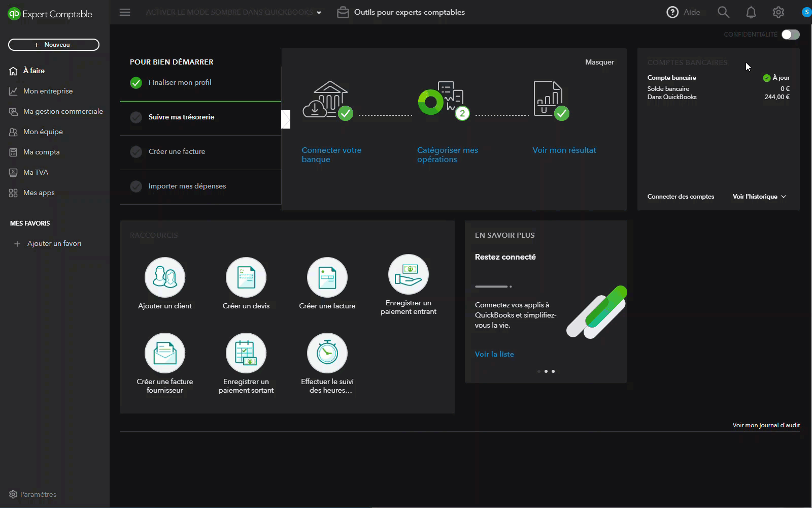Click the Connecter des comptes link
This screenshot has width=812, height=508.
click(681, 197)
